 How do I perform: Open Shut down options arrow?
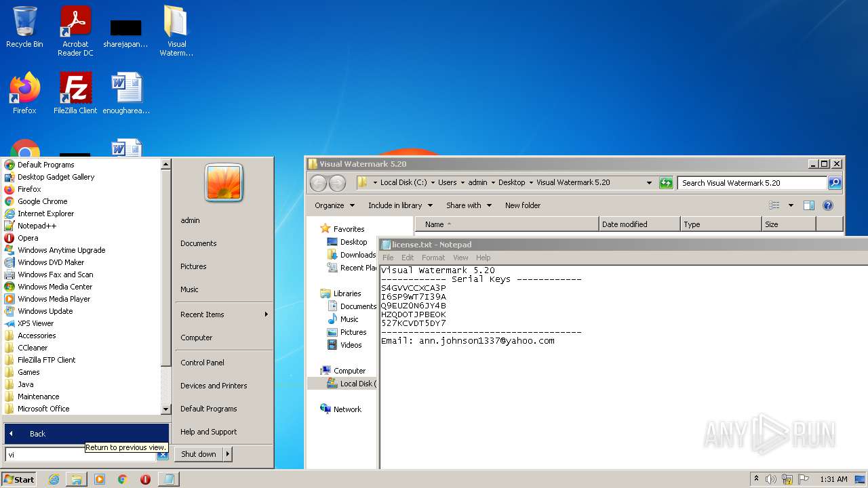tap(228, 454)
